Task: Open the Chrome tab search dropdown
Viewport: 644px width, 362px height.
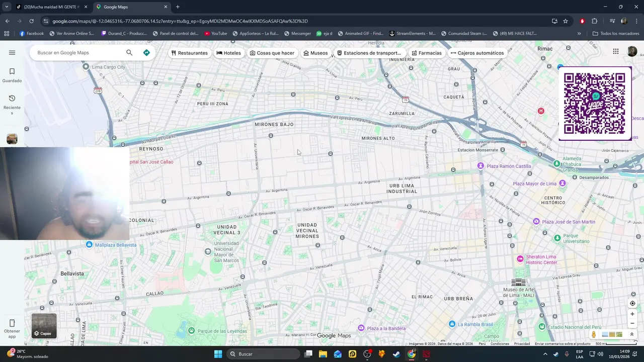Action: pyautogui.click(x=7, y=7)
